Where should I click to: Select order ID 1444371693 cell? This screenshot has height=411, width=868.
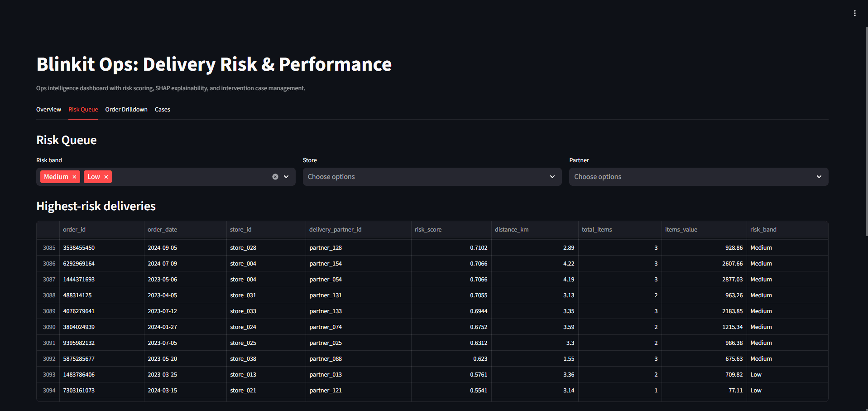pos(102,280)
